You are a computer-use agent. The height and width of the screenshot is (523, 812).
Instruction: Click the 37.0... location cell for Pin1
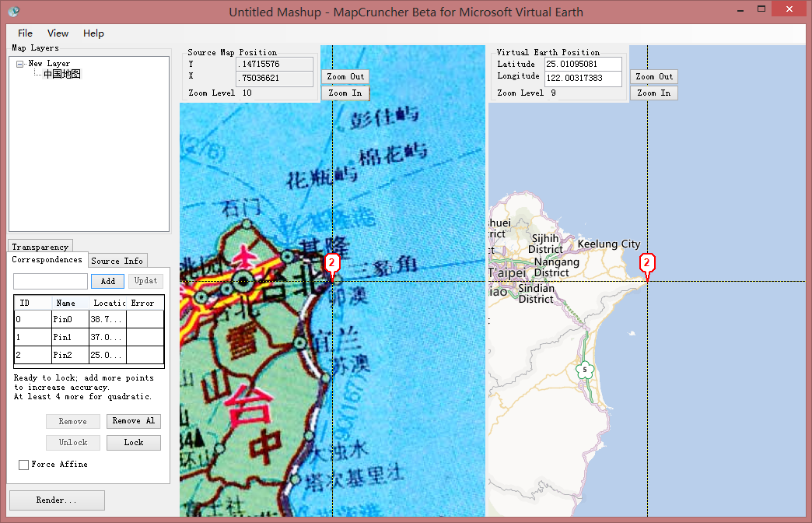pos(107,337)
